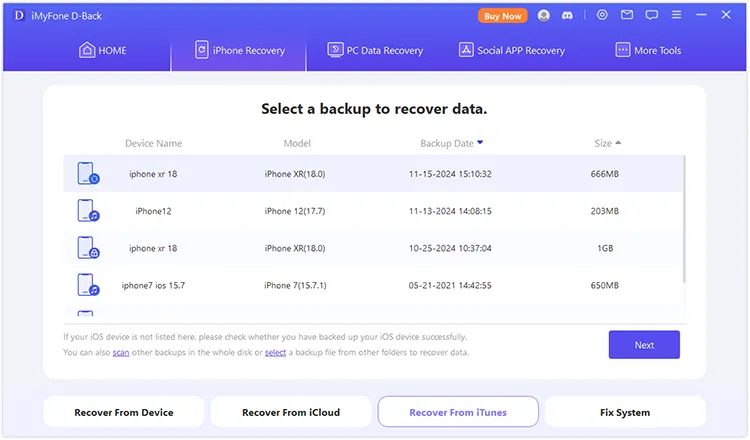The image size is (750, 440).
Task: Click the iphone7 ios 15.7 device icon
Action: click(x=88, y=285)
